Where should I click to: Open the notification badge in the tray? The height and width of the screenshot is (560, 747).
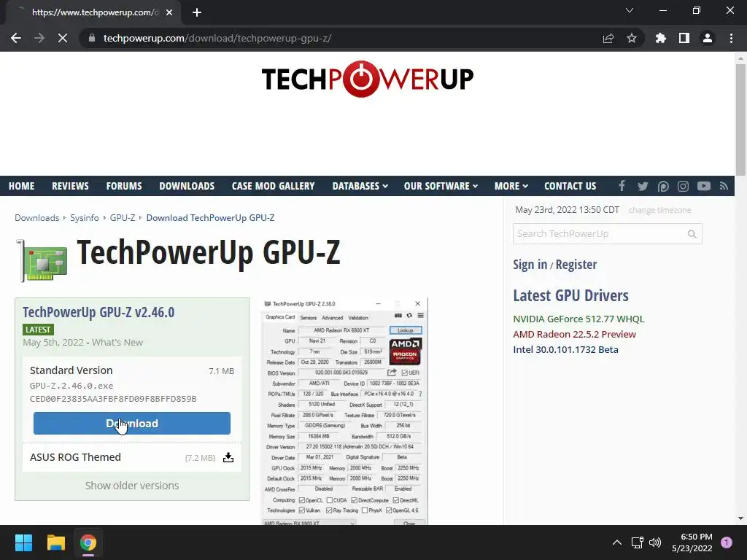(x=727, y=542)
